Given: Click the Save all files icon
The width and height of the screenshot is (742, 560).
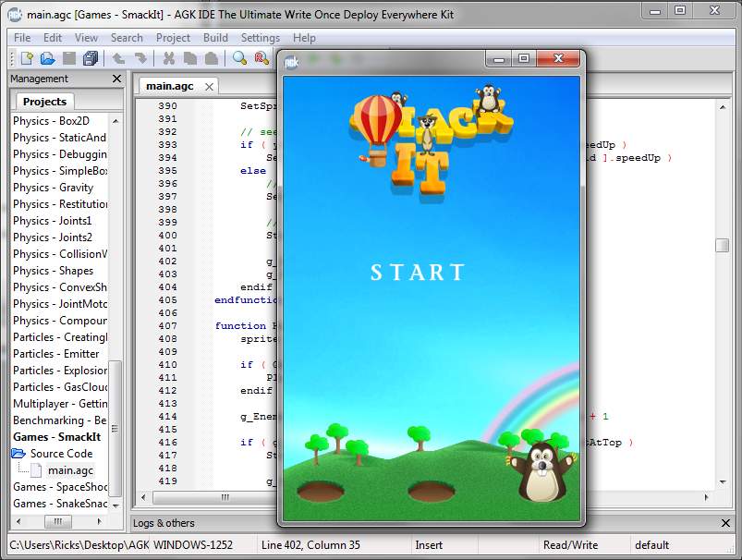Looking at the screenshot, I should coord(90,58).
